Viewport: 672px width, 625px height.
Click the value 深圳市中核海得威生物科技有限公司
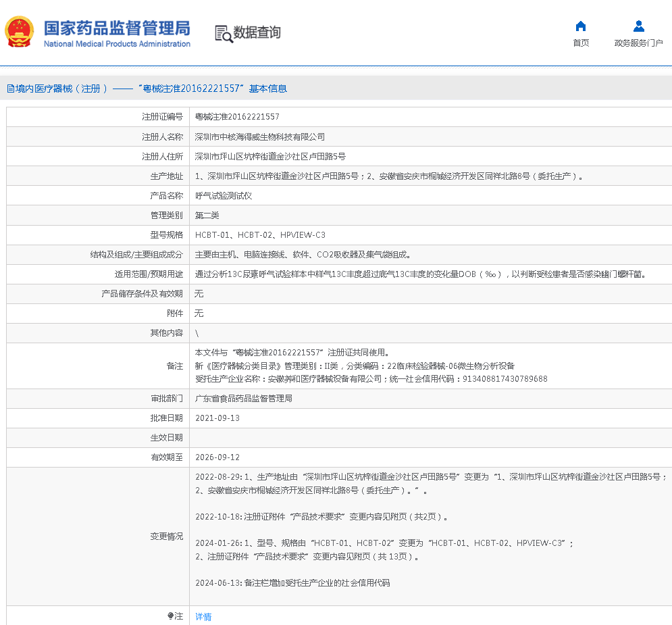point(260,136)
